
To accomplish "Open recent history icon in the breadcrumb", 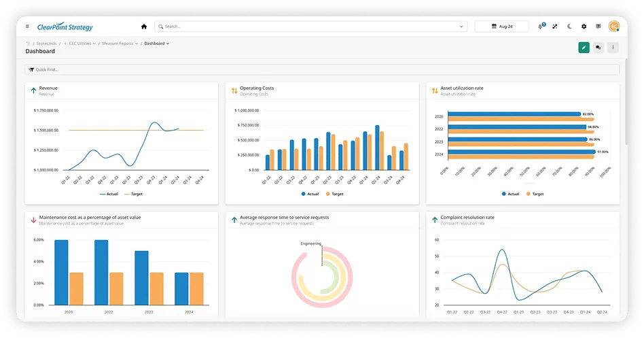I will (28, 43).
